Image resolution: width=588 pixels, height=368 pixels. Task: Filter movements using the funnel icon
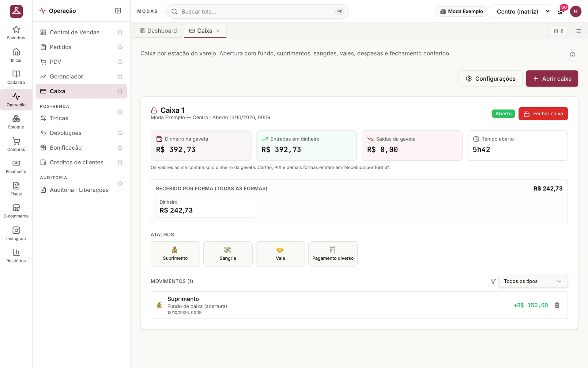tap(493, 281)
